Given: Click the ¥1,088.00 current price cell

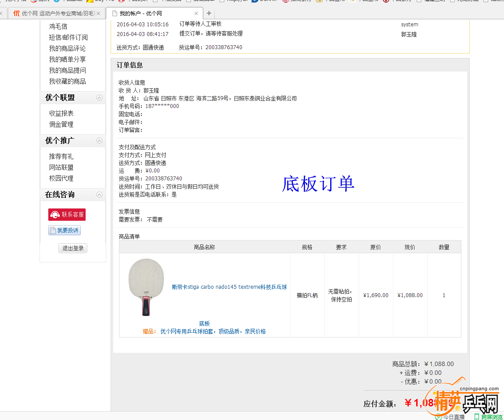Looking at the screenshot, I should tap(410, 295).
